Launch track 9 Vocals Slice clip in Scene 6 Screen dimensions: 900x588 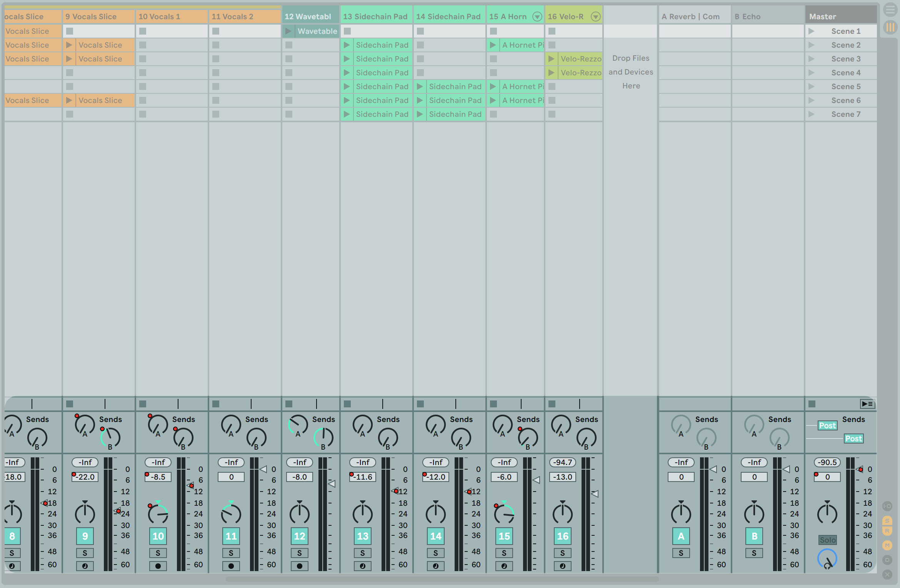pyautogui.click(x=69, y=100)
